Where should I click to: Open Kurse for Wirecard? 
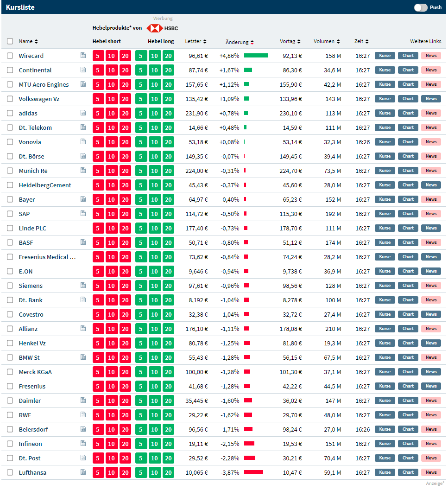point(385,56)
